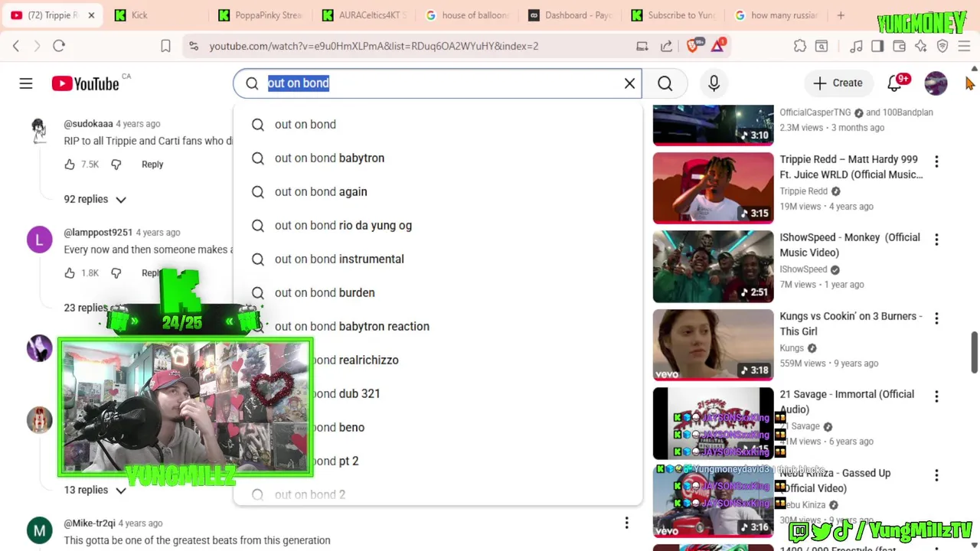The height and width of the screenshot is (551, 980).
Task: Open Brave wallet icon
Action: pyautogui.click(x=900, y=46)
